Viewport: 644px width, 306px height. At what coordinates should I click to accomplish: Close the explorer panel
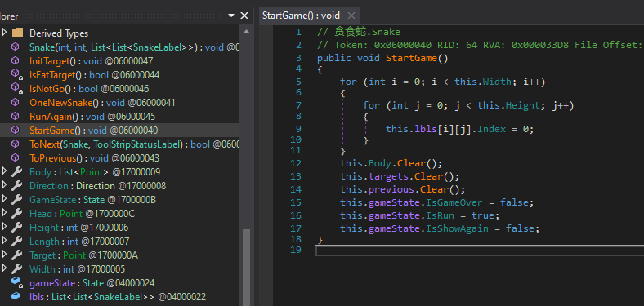coord(244,16)
